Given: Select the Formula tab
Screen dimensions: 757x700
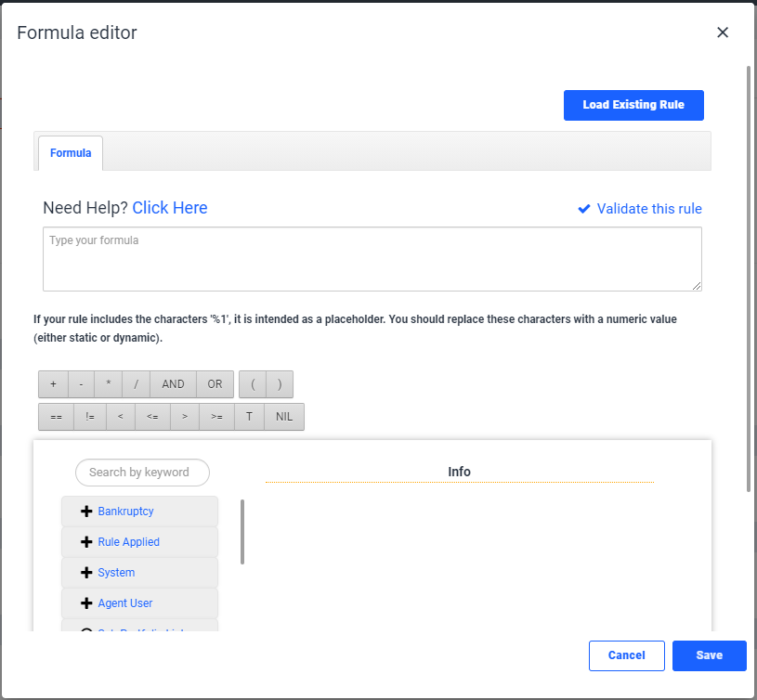Looking at the screenshot, I should click(71, 153).
